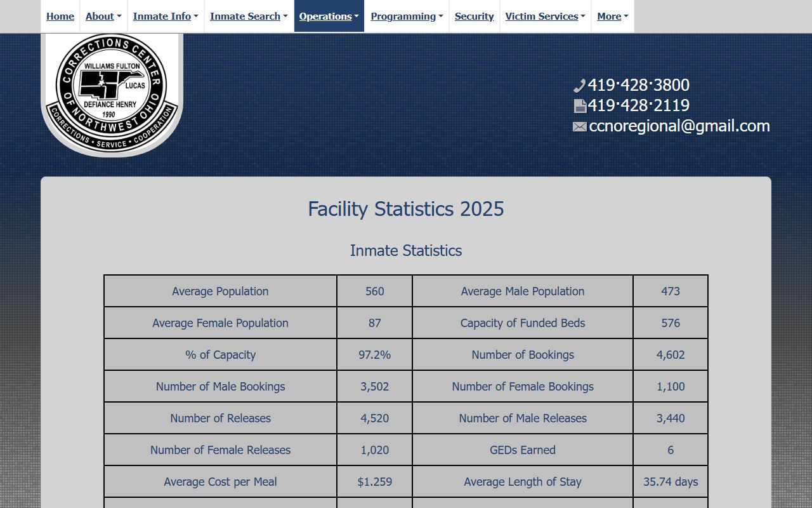This screenshot has height=508, width=812.
Task: Click the Corrections Center of Northwest Ohio logo
Action: pos(112,94)
